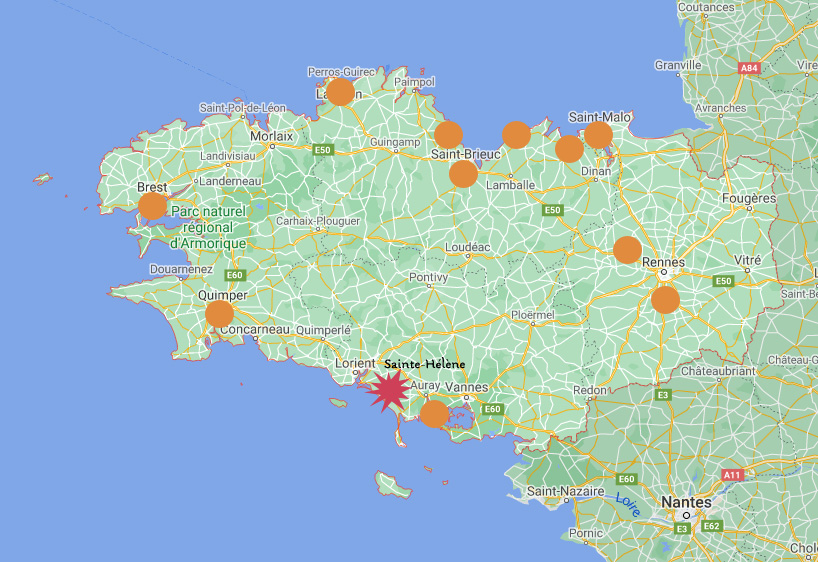The image size is (818, 562).
Task: Click the orange marker directly below Saint-Brieuc label
Action: point(463,174)
